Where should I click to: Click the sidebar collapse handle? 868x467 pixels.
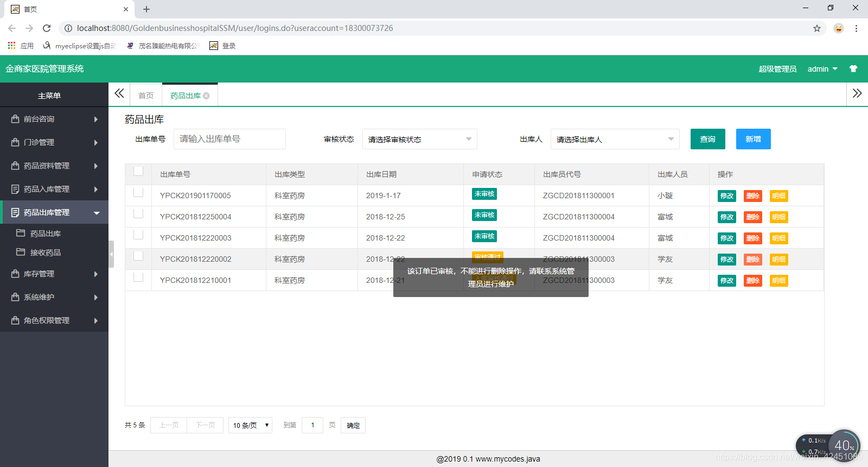(111, 254)
